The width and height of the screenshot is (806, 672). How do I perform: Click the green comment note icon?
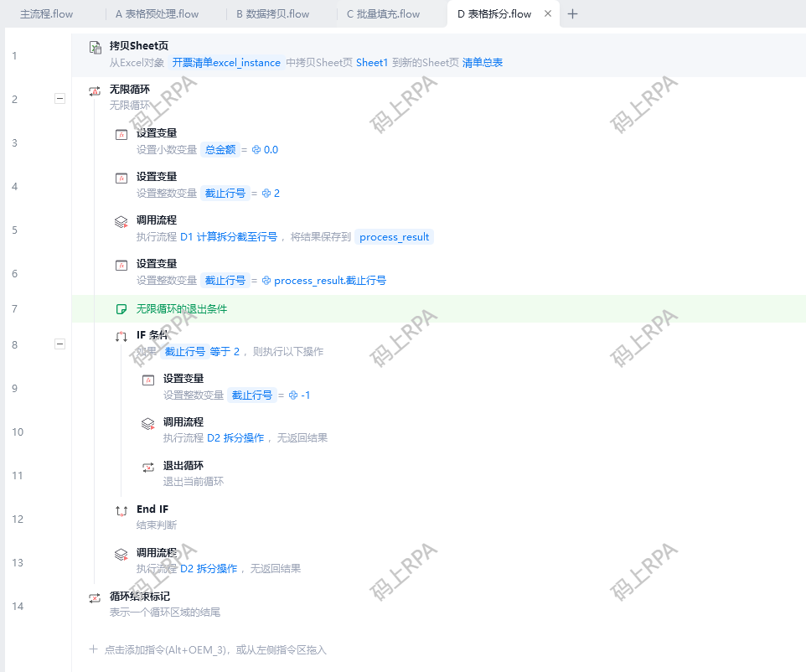(x=121, y=309)
